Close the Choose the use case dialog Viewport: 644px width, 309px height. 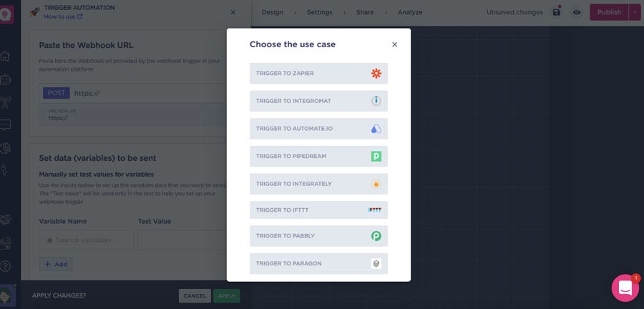(x=395, y=44)
